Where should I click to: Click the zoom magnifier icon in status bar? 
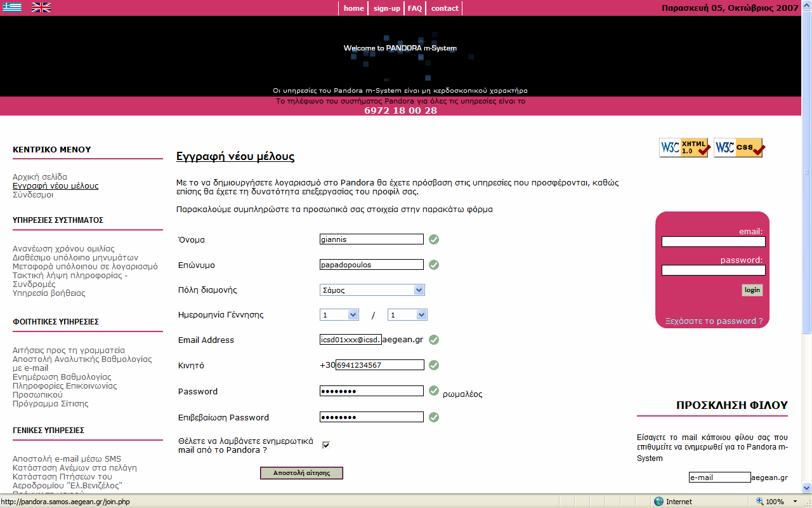pyautogui.click(x=759, y=502)
